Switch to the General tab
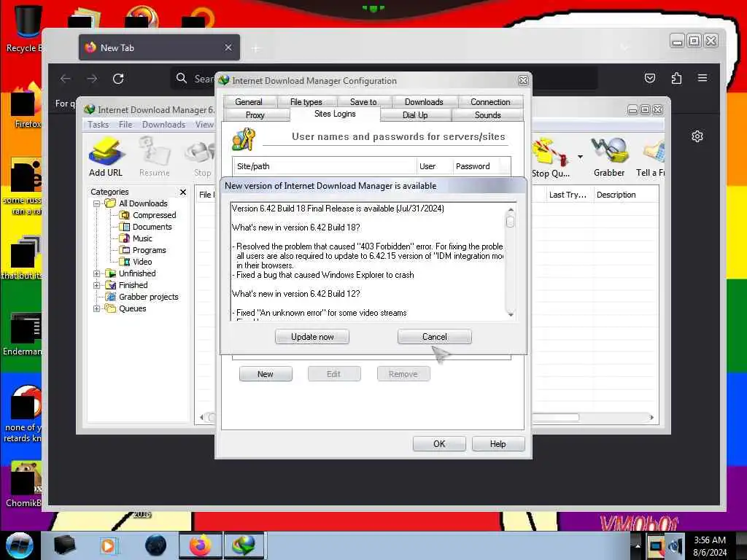The height and width of the screenshot is (560, 747). pos(248,102)
